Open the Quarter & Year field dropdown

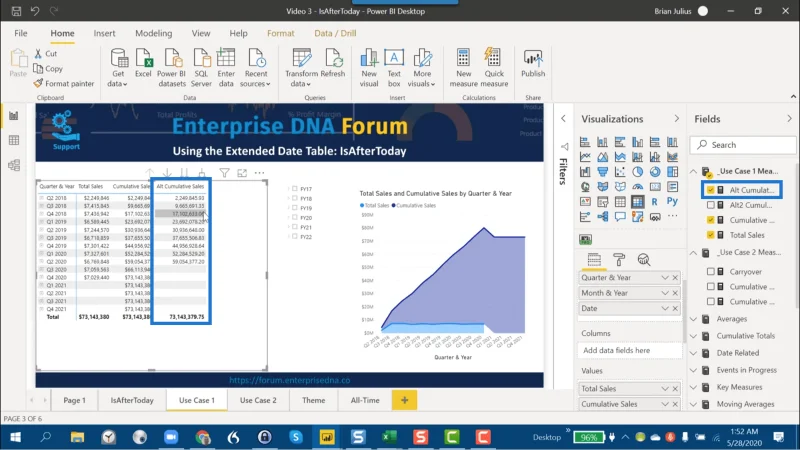click(665, 278)
